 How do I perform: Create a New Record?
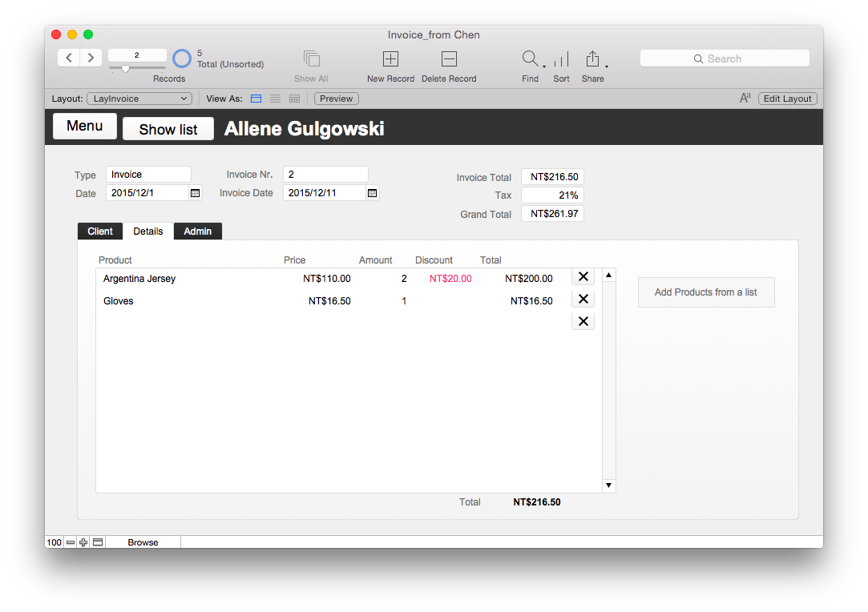click(391, 58)
